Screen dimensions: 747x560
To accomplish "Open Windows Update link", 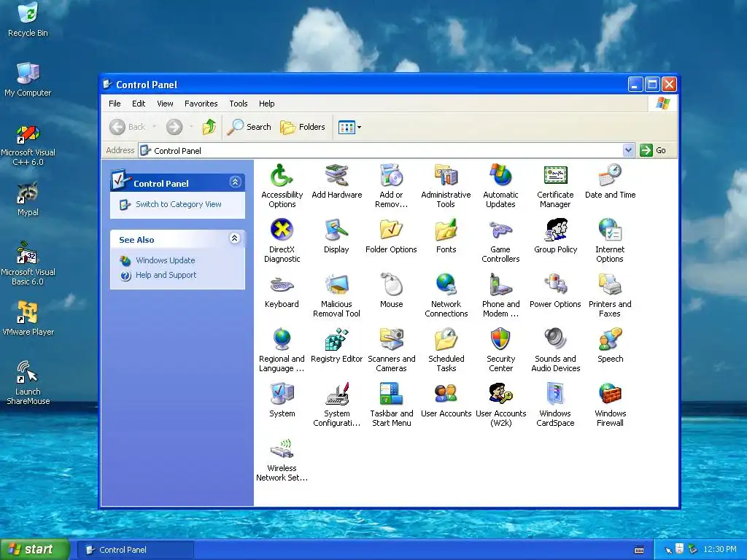I will [166, 260].
